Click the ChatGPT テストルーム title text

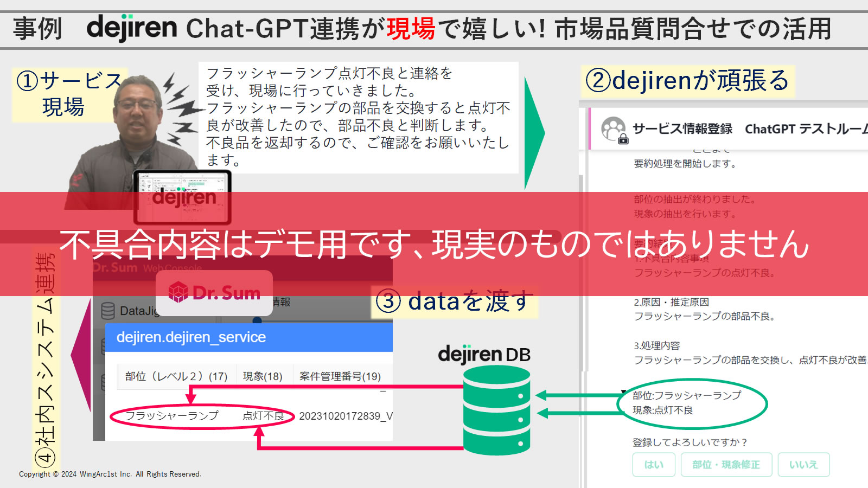click(806, 129)
